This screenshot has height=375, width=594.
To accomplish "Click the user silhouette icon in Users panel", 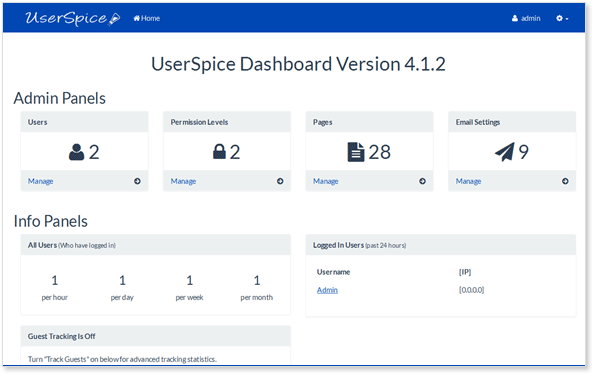I will [x=76, y=152].
